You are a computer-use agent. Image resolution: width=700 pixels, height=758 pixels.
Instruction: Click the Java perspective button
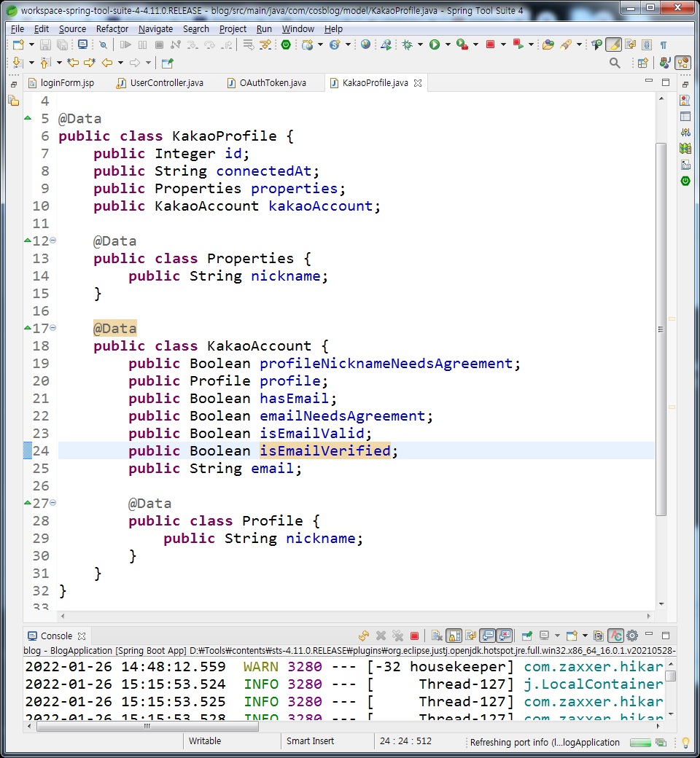pos(665,63)
